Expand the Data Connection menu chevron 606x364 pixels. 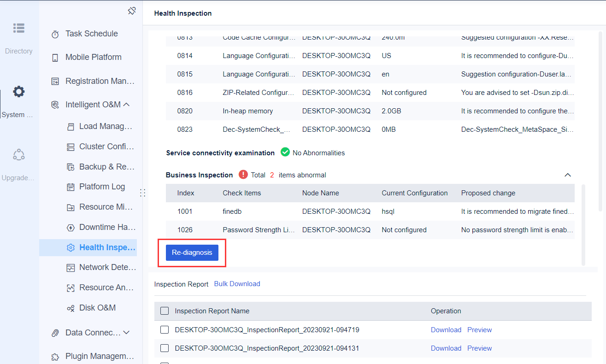coord(127,333)
